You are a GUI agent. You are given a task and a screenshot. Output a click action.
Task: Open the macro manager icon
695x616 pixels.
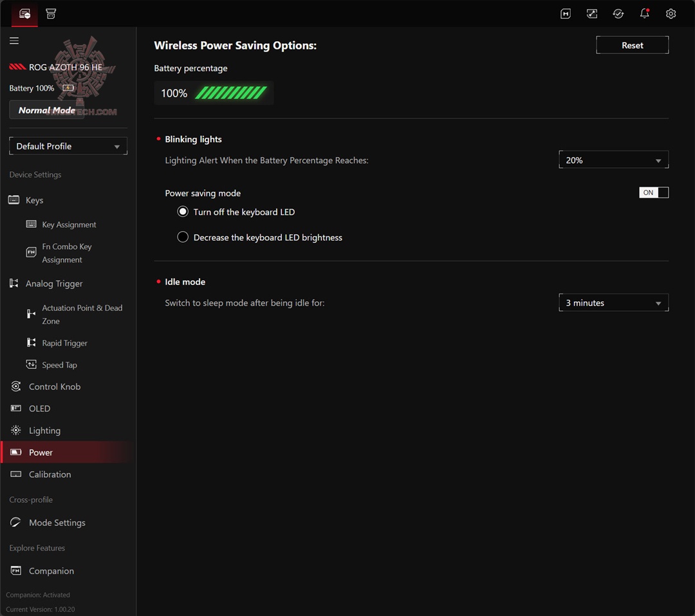[x=565, y=14]
